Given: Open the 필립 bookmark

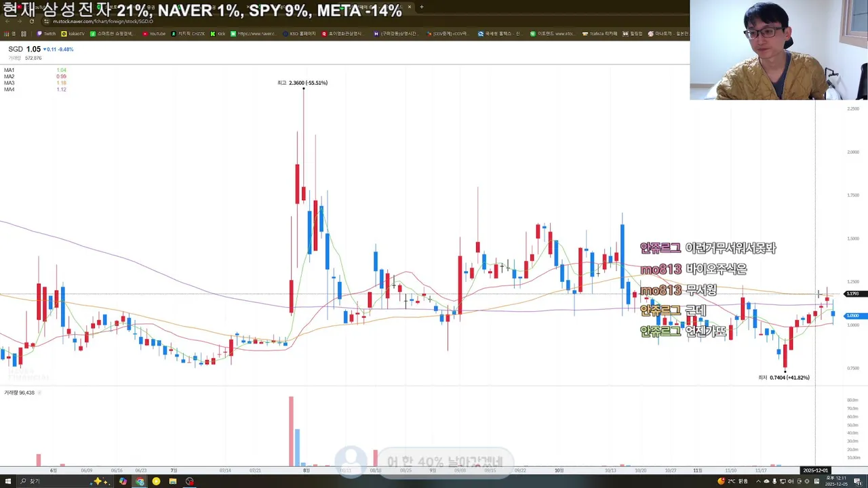Looking at the screenshot, I should [x=633, y=33].
